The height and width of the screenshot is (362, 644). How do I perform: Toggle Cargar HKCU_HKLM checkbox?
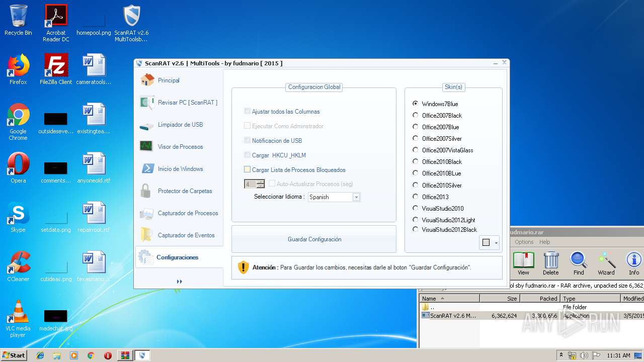click(247, 155)
